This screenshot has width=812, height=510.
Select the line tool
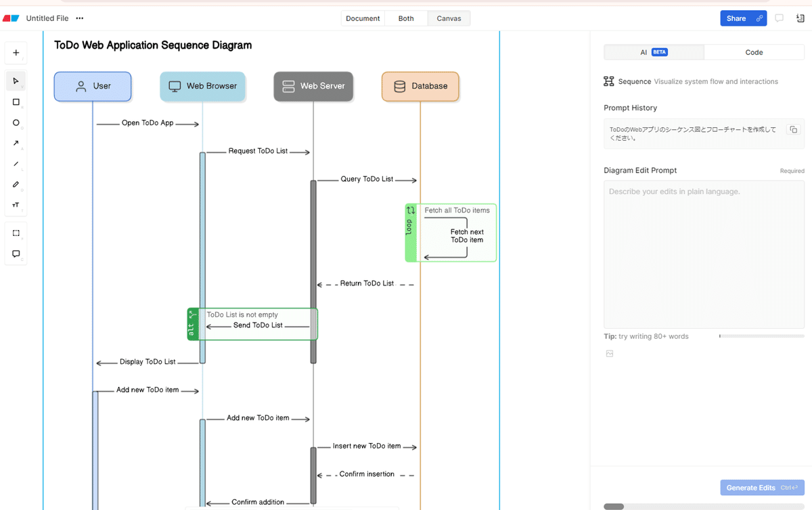(x=16, y=164)
